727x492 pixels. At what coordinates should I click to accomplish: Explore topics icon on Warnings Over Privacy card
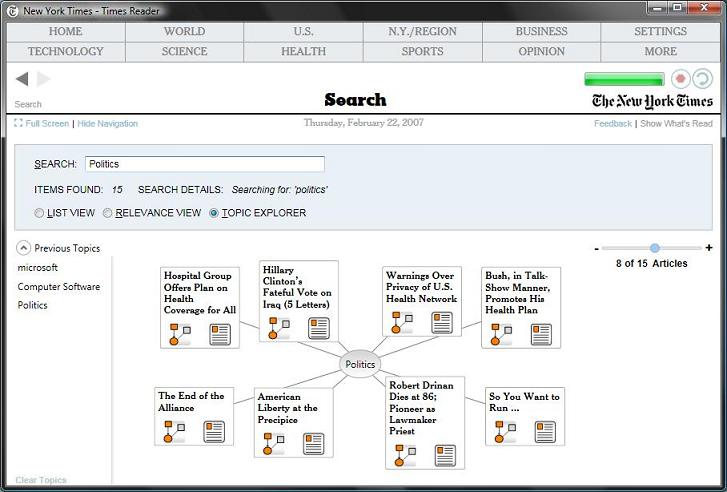coord(402,323)
